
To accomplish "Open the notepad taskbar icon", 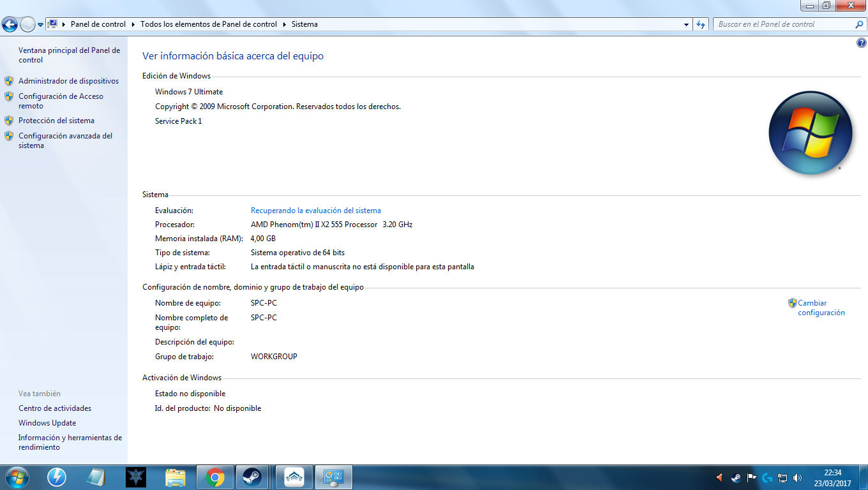I will (x=96, y=477).
